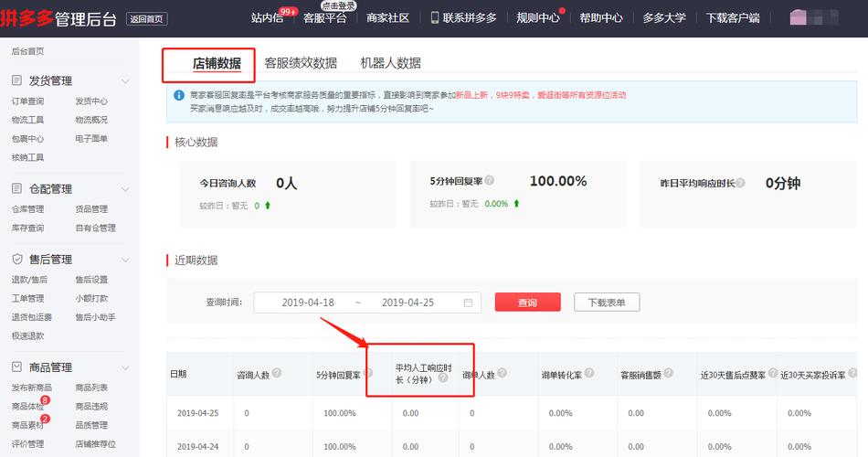This screenshot has height=457, width=868.
Task: Open 核销工具
Action: 27,157
